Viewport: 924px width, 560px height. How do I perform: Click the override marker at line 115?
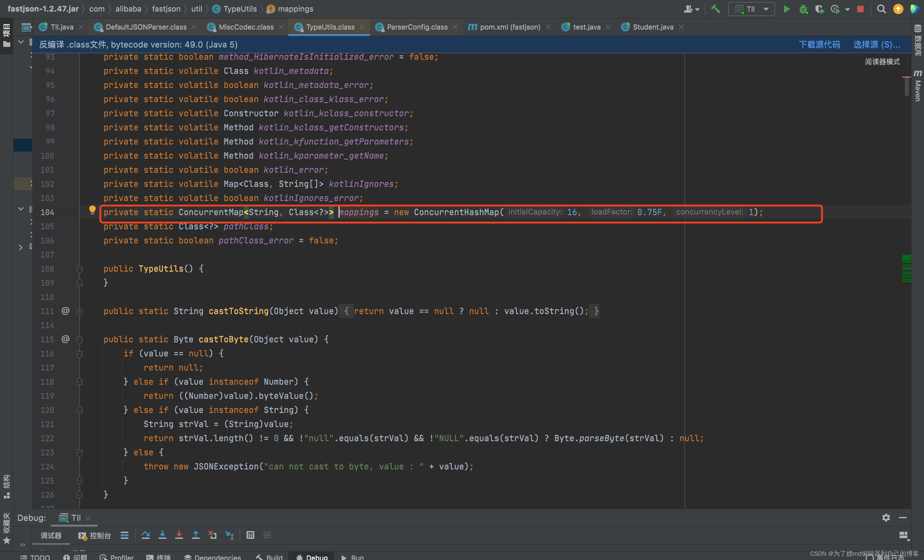tap(65, 339)
